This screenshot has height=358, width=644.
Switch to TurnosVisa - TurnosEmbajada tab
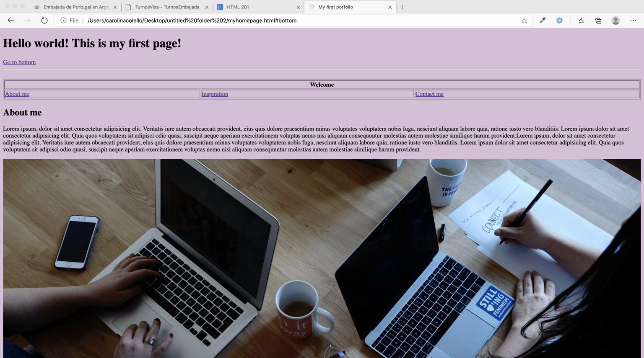tap(167, 7)
